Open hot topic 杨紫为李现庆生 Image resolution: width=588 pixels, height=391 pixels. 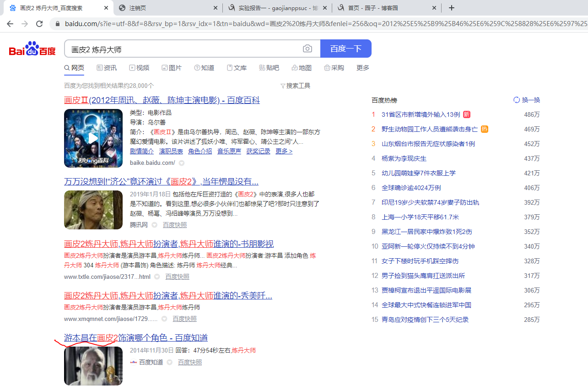(404, 158)
